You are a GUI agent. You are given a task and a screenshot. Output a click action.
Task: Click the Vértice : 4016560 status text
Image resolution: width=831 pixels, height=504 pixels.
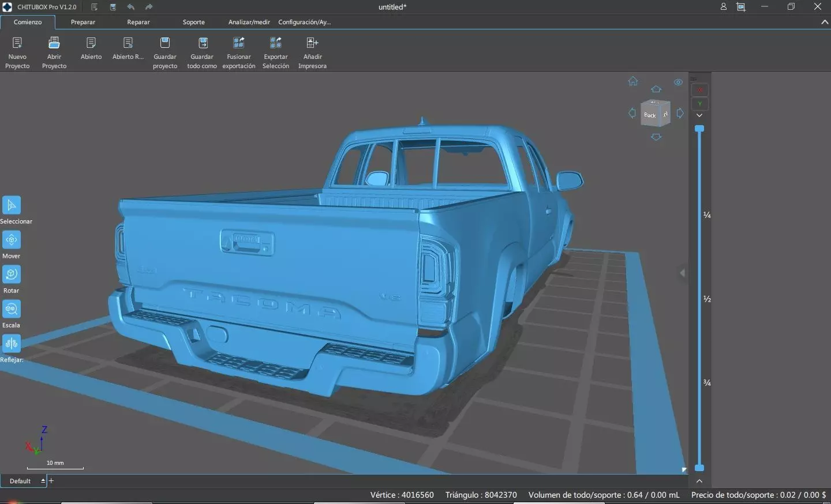(x=402, y=495)
